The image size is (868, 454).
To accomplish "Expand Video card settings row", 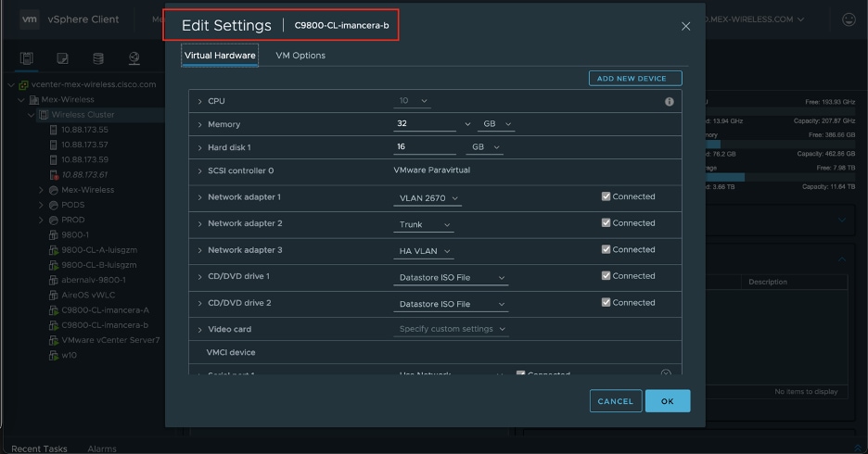I will pyautogui.click(x=199, y=330).
